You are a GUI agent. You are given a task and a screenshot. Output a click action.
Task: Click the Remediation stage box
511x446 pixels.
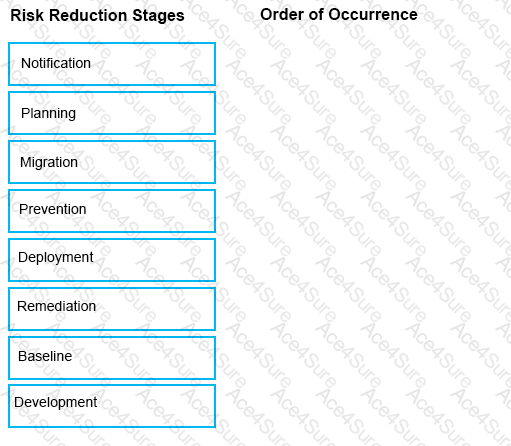tap(112, 309)
